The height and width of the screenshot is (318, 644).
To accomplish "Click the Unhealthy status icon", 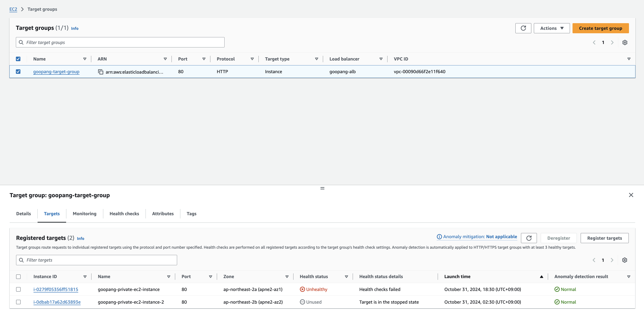I will 302,289.
